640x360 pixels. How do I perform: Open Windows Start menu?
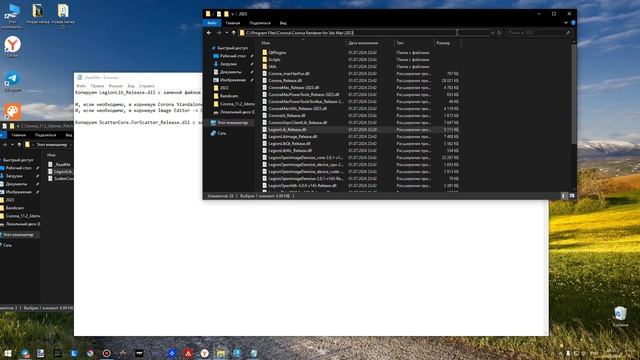point(8,353)
